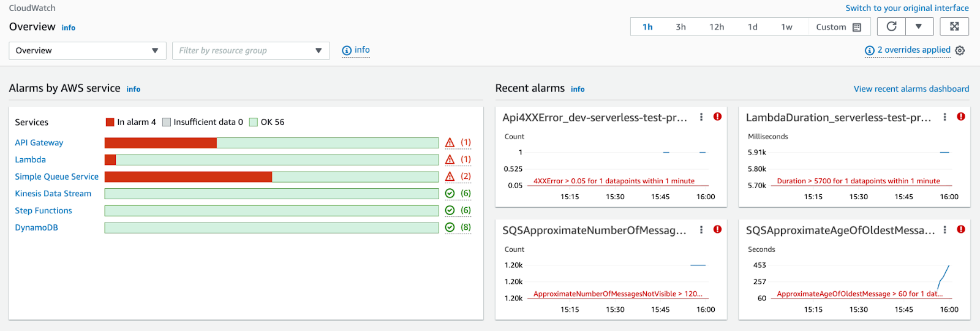Screen dimensions: 980x331
Task: Click the OK checkmark icon for Step Functions
Action: pos(450,210)
